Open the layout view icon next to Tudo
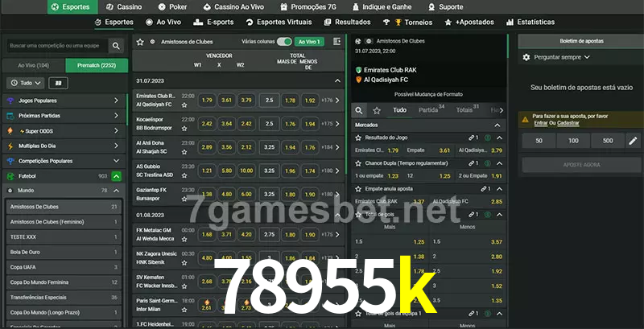This screenshot has width=644, height=329. coord(58,83)
